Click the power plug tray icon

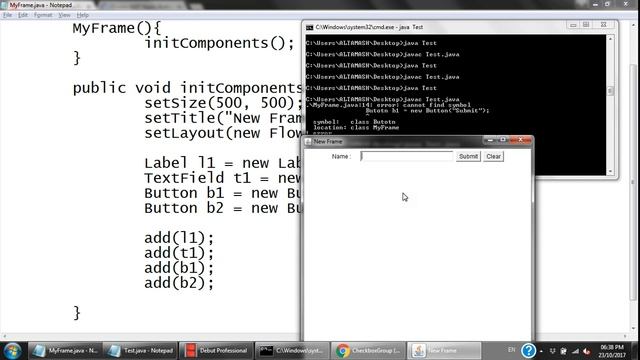tap(564, 351)
